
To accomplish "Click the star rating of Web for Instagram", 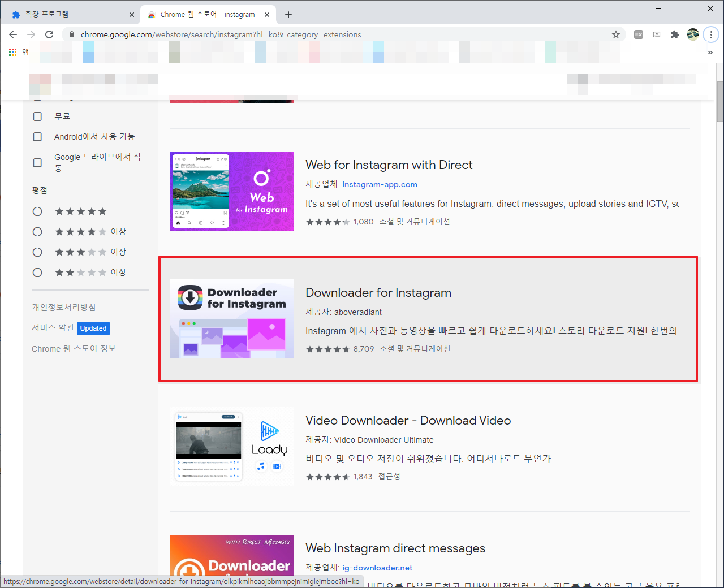I will coord(328,222).
